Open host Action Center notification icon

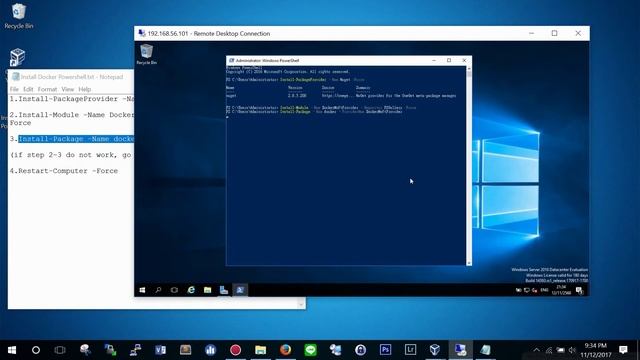click(623, 350)
